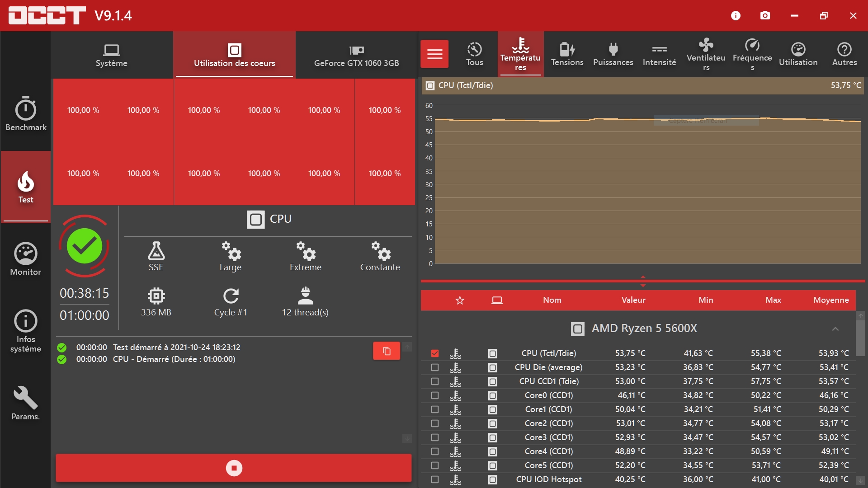Viewport: 868px width, 488px height.
Task: Open the Fréquences tab
Action: [752, 54]
